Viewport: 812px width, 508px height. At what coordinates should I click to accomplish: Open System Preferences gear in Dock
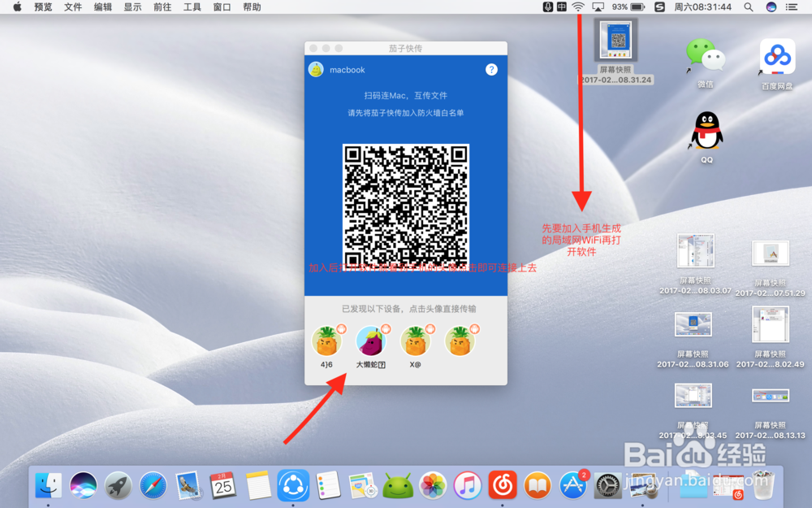click(x=607, y=486)
